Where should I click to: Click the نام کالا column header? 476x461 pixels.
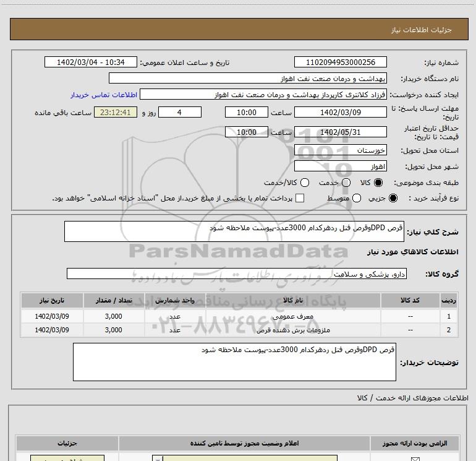[293, 301]
